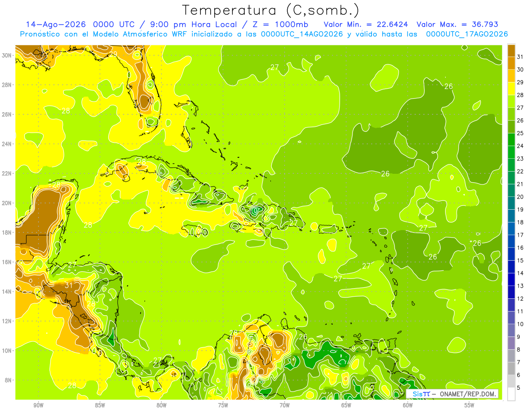Screen dimensions: 532x411
Task: Click the '65W' longitude axis label
Action: (x=346, y=405)
